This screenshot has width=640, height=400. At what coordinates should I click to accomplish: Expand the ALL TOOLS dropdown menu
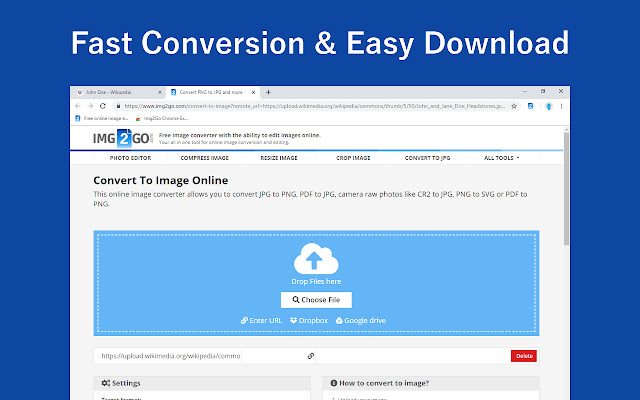[x=501, y=158]
